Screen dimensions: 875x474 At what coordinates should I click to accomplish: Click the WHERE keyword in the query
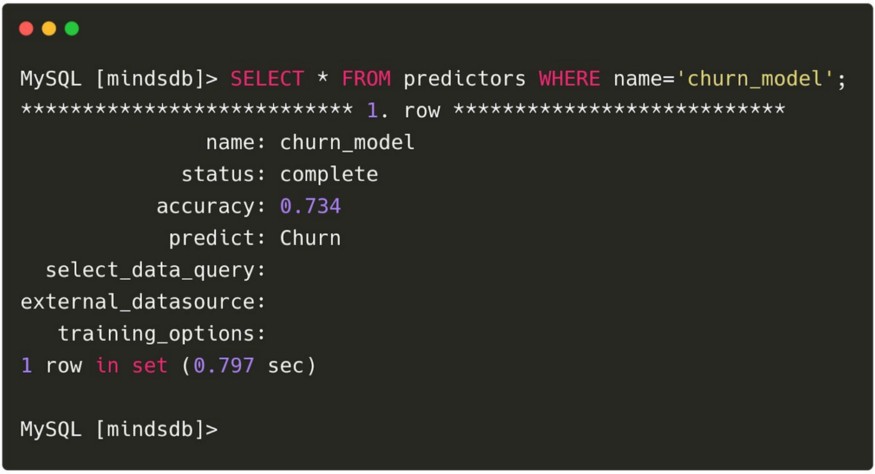click(569, 79)
